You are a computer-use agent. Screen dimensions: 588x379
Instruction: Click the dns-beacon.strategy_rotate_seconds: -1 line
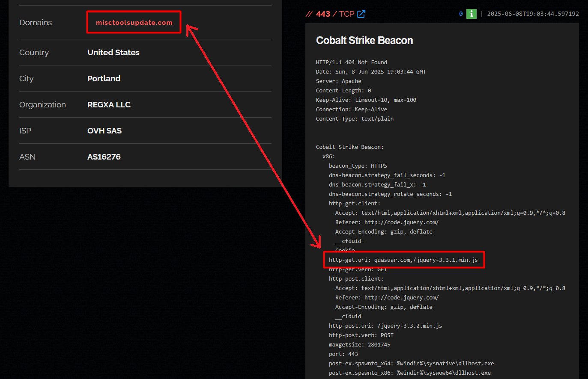pos(390,194)
